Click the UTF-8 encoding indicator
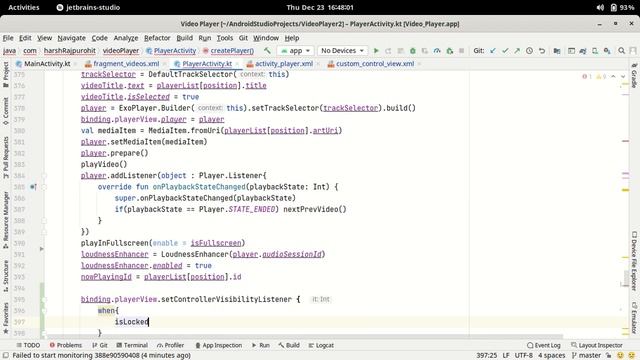 (524, 356)
